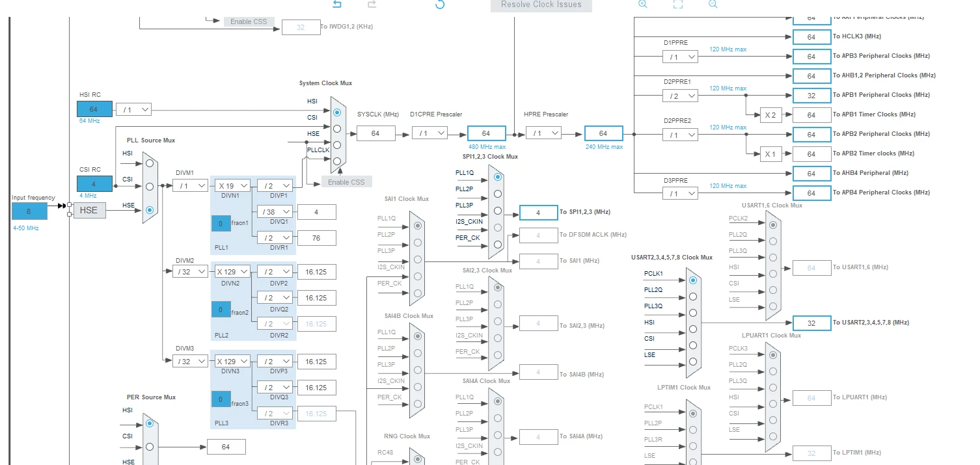Select HSI in the System Clock Mux
This screenshot has width=980, height=465.
336,113
